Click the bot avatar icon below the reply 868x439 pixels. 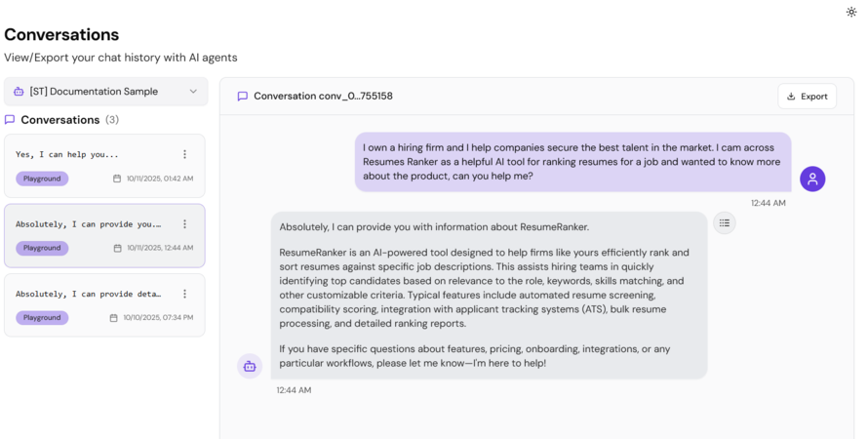pos(250,366)
